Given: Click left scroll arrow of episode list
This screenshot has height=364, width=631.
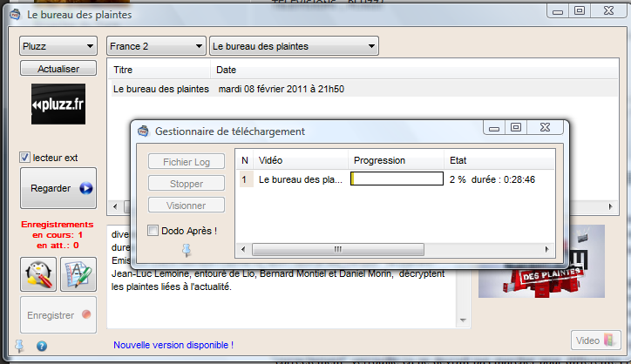Looking at the screenshot, I should point(116,206).
